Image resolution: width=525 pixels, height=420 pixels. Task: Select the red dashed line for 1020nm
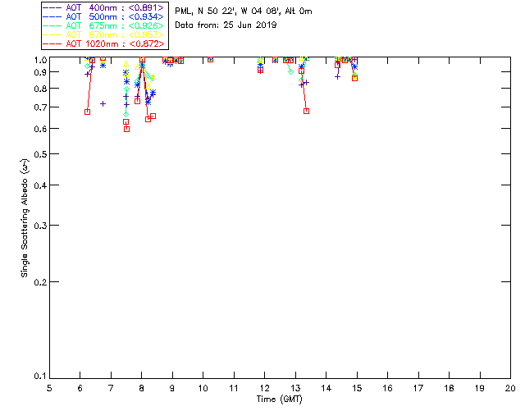(x=52, y=43)
